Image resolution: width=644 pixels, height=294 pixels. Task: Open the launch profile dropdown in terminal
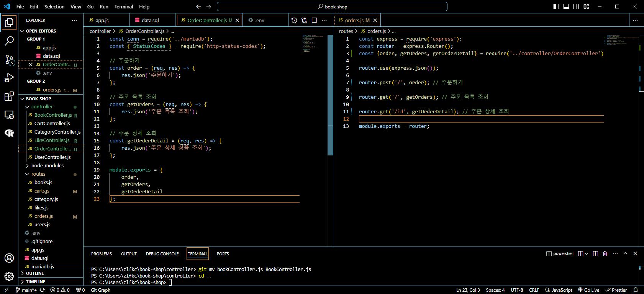[x=587, y=253]
